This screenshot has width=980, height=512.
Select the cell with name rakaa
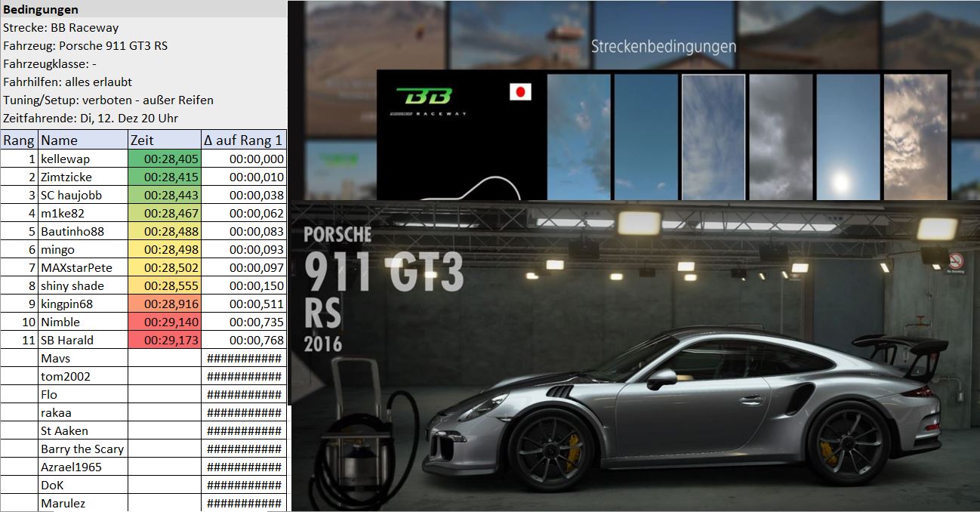point(83,412)
